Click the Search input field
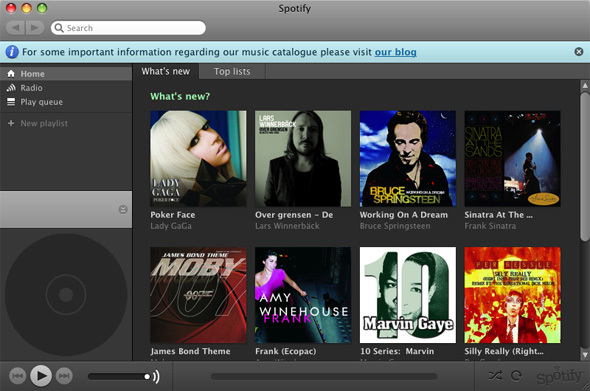The width and height of the screenshot is (590, 391). click(x=128, y=28)
